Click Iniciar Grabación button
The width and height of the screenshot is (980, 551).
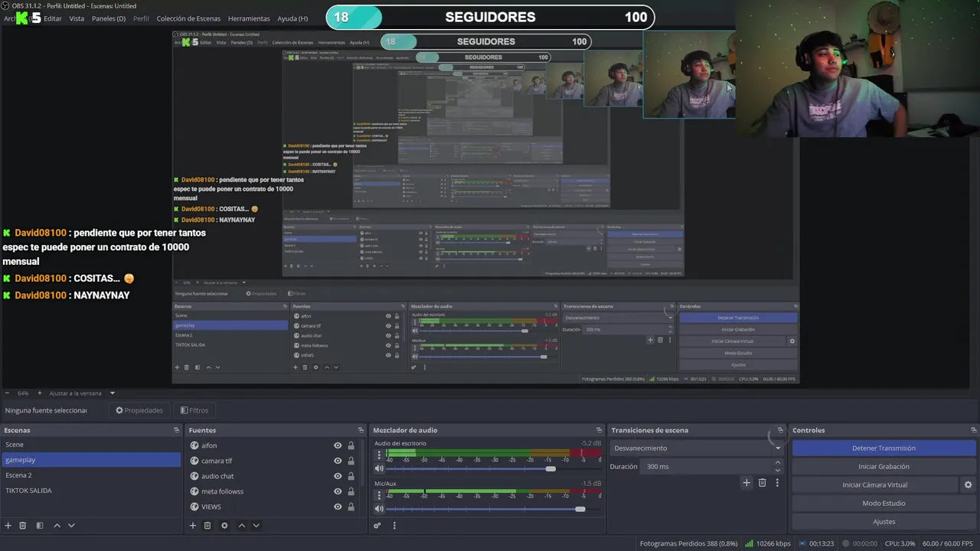tap(884, 467)
